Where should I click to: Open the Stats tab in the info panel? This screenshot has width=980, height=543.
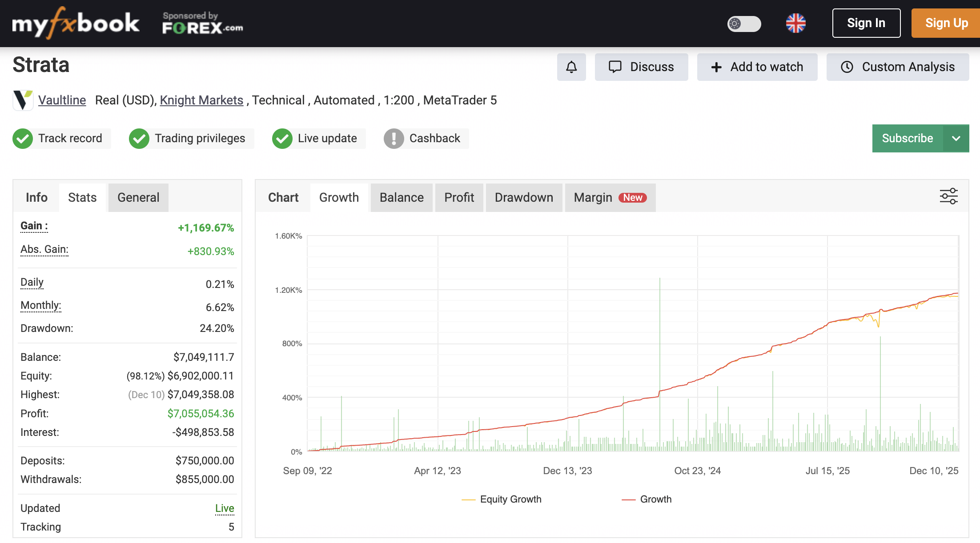(82, 197)
